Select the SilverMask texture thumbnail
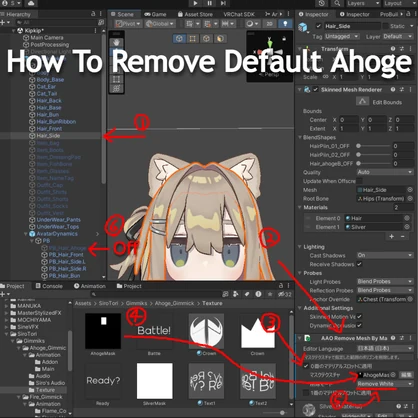This screenshot has width=418, height=418. 154,381
